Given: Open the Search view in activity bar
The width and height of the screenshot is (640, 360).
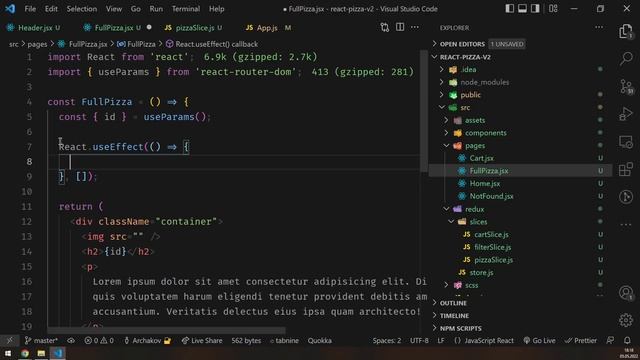Looking at the screenshot, I should tap(626, 58).
